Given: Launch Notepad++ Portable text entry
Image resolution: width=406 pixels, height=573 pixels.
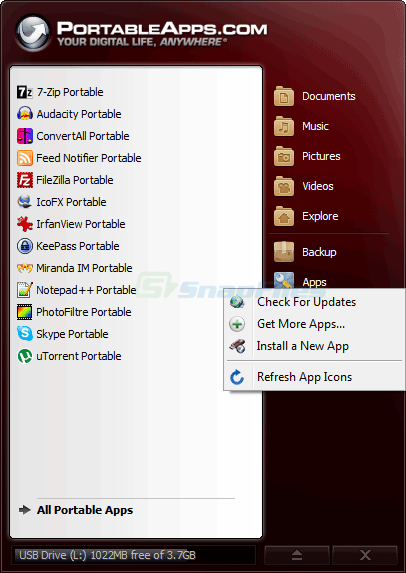Looking at the screenshot, I should point(86,290).
